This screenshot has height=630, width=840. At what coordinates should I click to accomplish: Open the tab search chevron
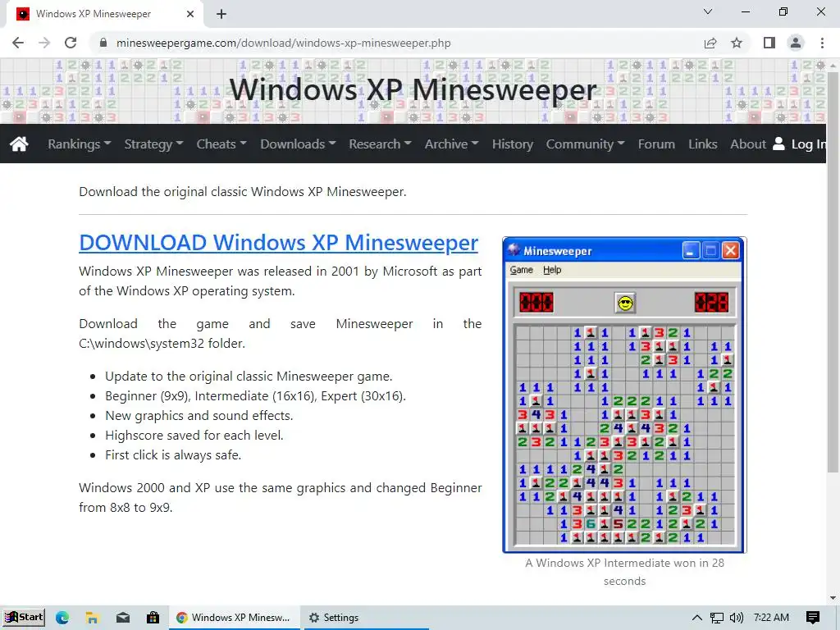pos(708,11)
